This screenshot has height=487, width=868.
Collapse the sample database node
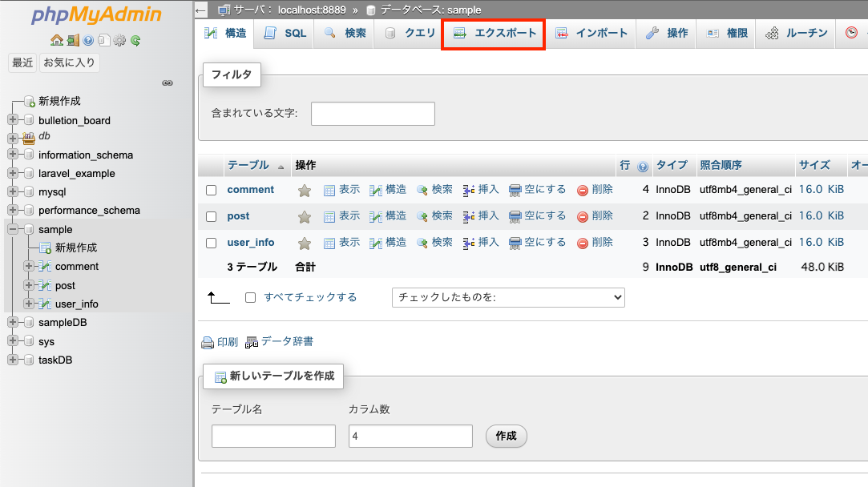coord(13,228)
